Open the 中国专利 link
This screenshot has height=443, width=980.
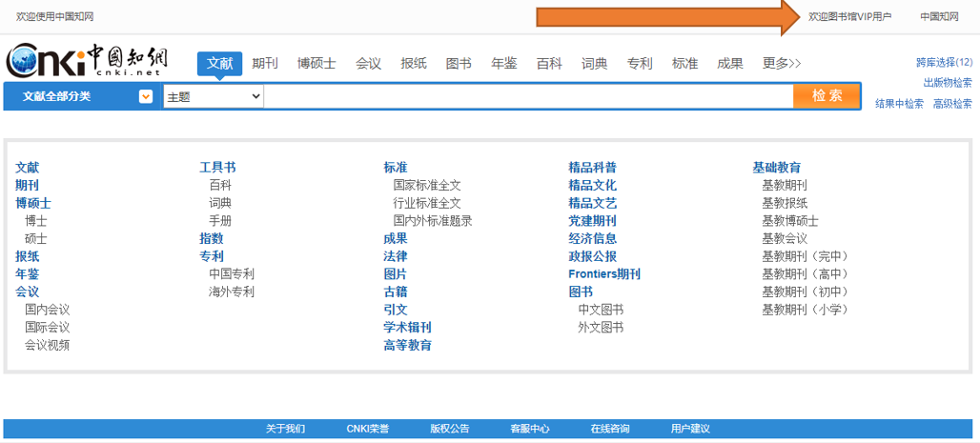[x=232, y=273]
